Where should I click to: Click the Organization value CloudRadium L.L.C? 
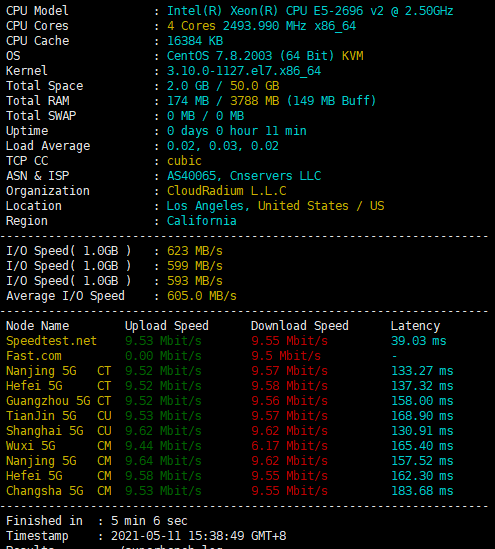[226, 191]
